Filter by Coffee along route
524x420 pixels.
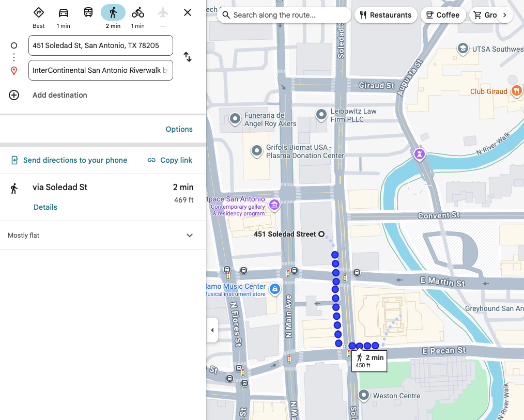click(x=443, y=15)
